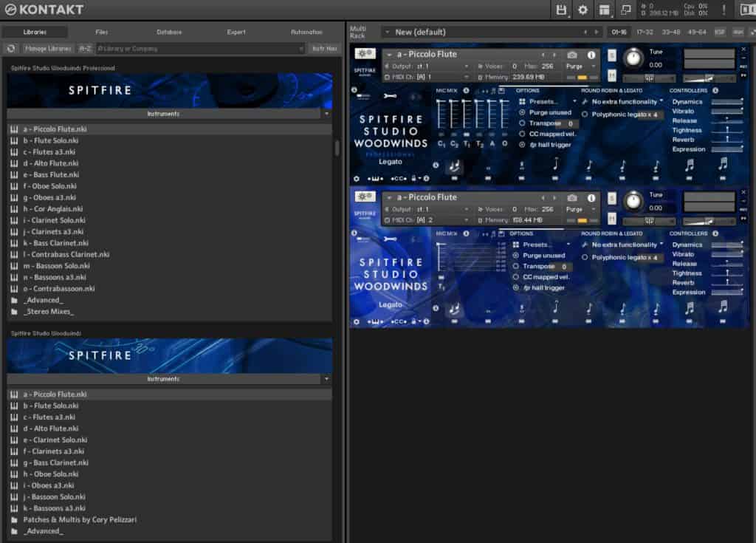This screenshot has height=543, width=756.
Task: Toggle CC mapped vel. in first instrument
Action: click(x=522, y=134)
